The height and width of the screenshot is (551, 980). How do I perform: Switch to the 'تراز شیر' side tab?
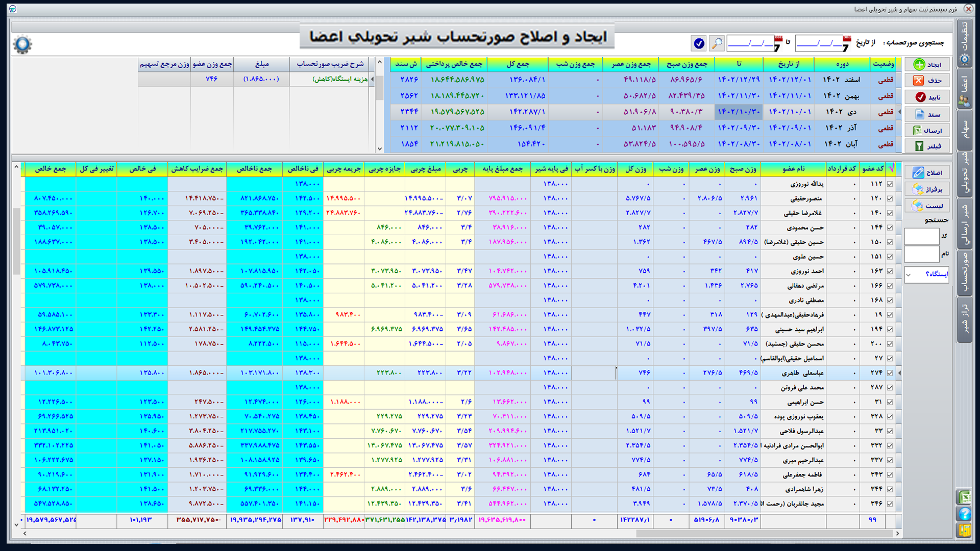coord(964,319)
